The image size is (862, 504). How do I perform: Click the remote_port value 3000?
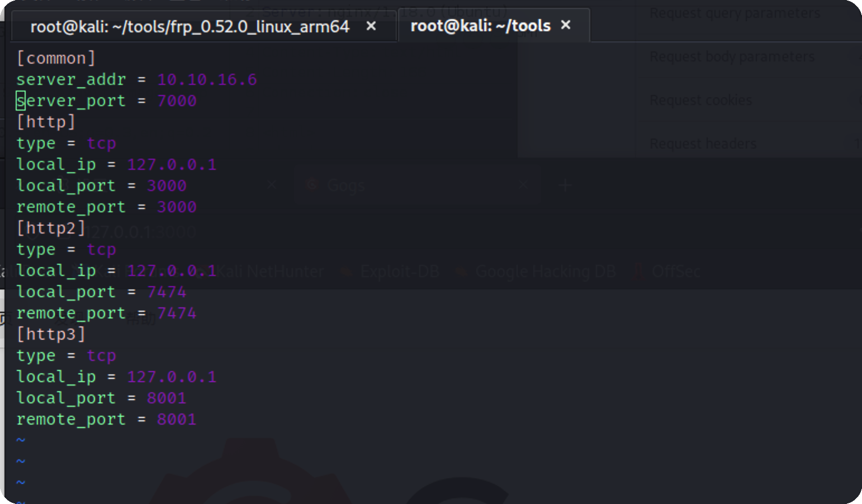pyautogui.click(x=177, y=207)
